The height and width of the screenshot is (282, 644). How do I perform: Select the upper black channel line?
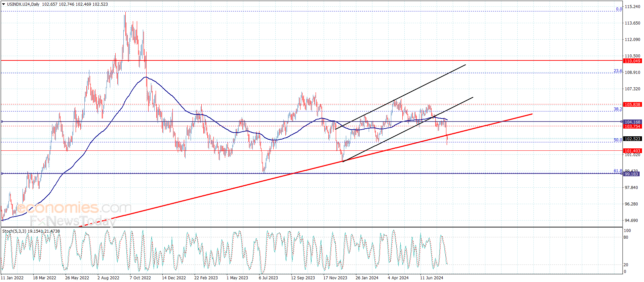(x=401, y=97)
